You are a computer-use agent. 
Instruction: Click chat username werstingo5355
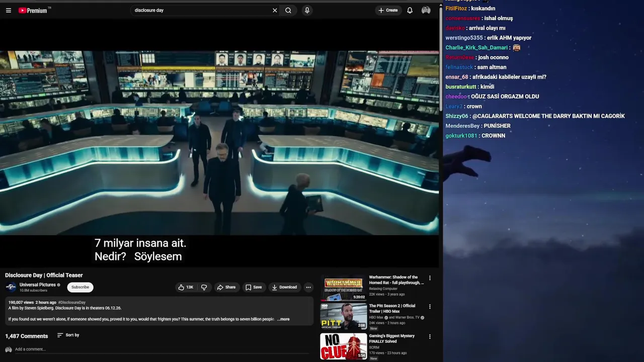pyautogui.click(x=464, y=38)
